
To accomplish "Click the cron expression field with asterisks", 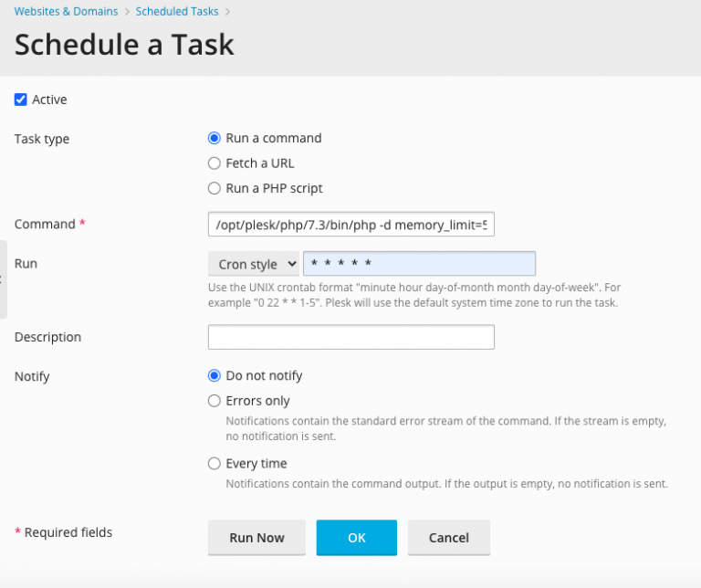I will point(419,264).
